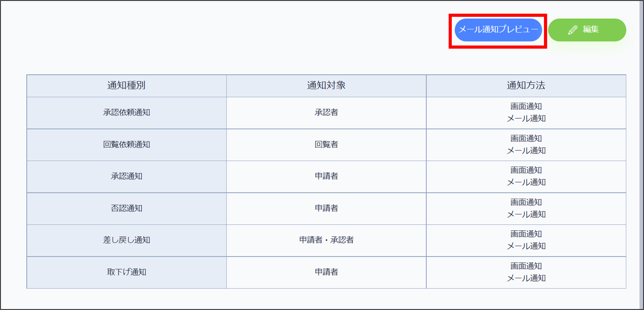Viewport: 644px width, 310px height.
Task: Click メール通知 in the 承認依頼通知 row
Action: tap(526, 118)
